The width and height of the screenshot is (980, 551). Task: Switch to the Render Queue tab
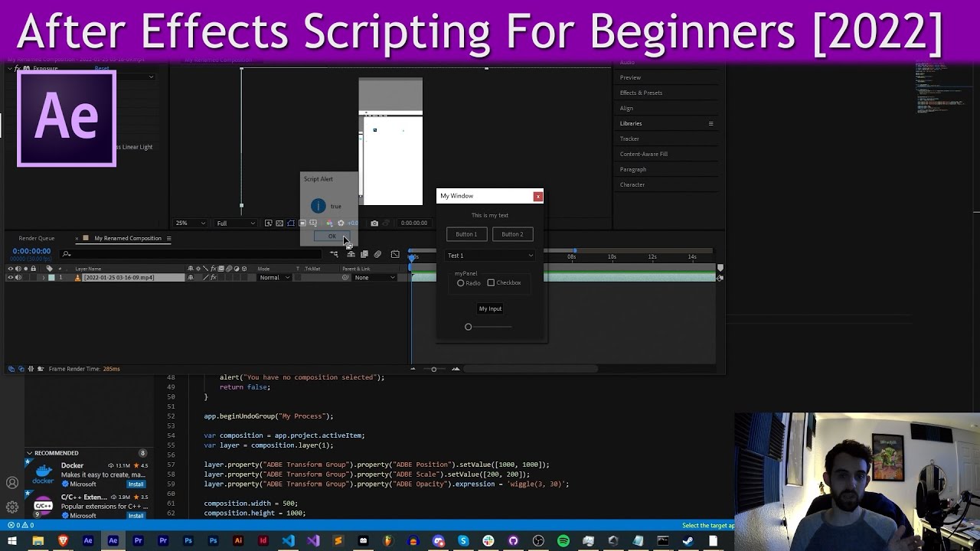37,238
